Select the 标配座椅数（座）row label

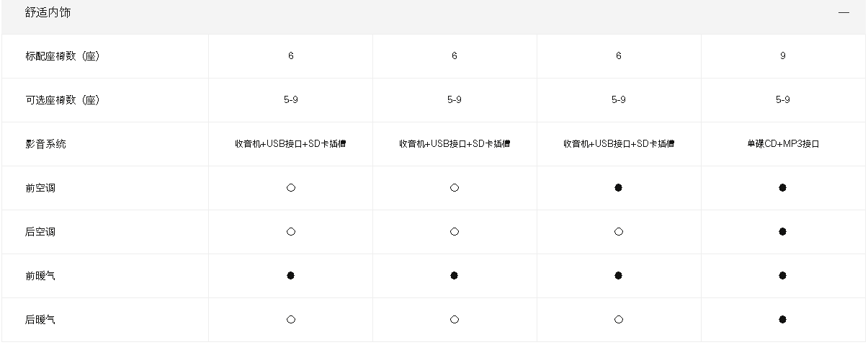[x=62, y=56]
